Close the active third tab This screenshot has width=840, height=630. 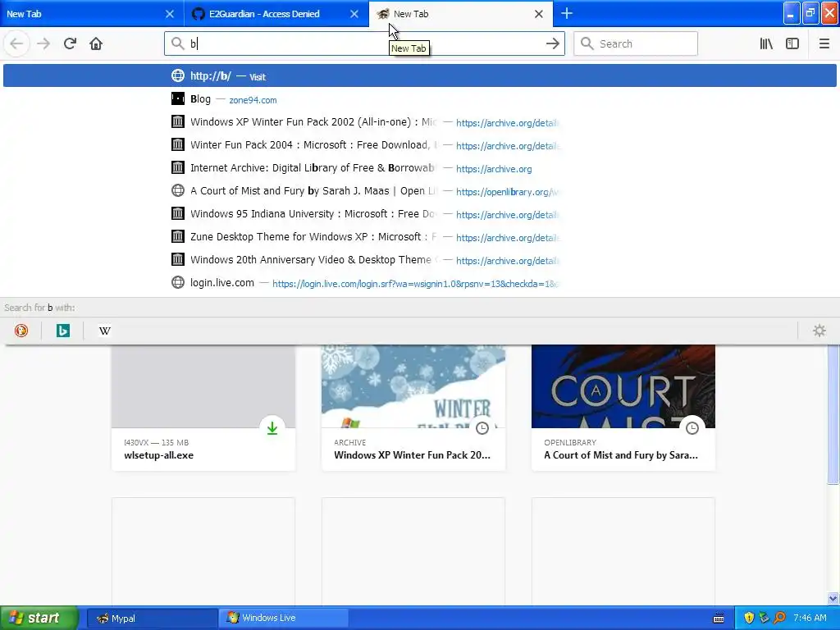539,14
